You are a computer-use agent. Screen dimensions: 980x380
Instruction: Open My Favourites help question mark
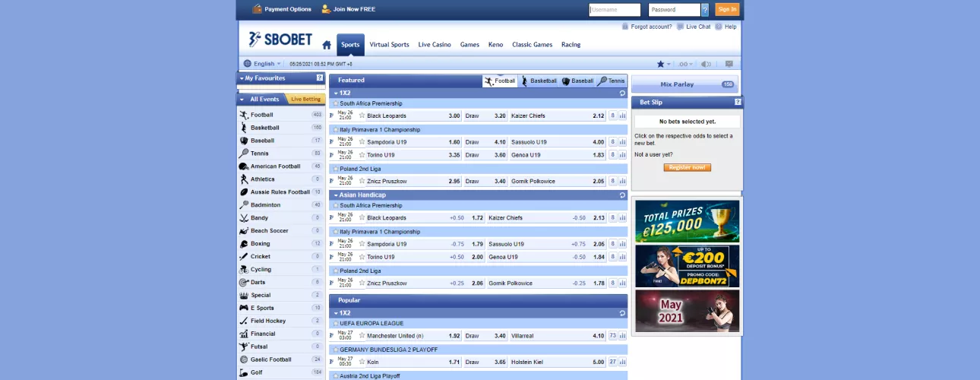pyautogui.click(x=320, y=78)
